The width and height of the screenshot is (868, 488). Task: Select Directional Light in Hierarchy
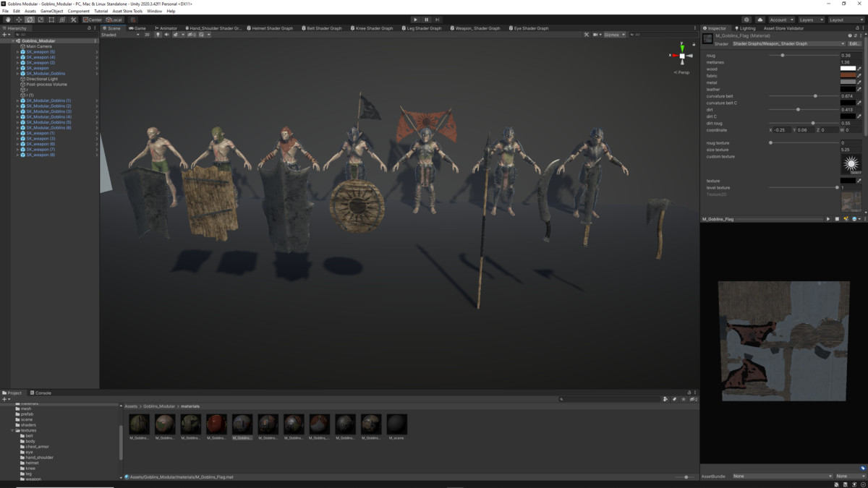42,79
